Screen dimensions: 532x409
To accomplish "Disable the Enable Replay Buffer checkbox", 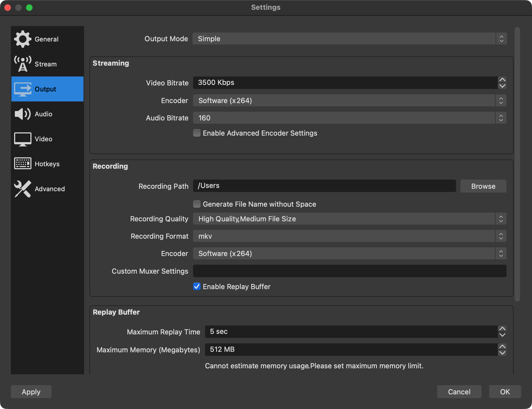I will 197,286.
